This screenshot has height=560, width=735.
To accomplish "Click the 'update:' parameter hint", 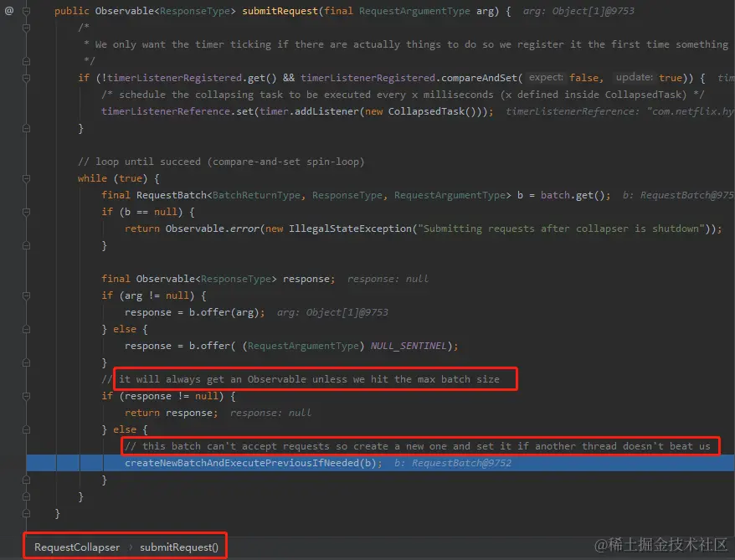I will click(634, 77).
